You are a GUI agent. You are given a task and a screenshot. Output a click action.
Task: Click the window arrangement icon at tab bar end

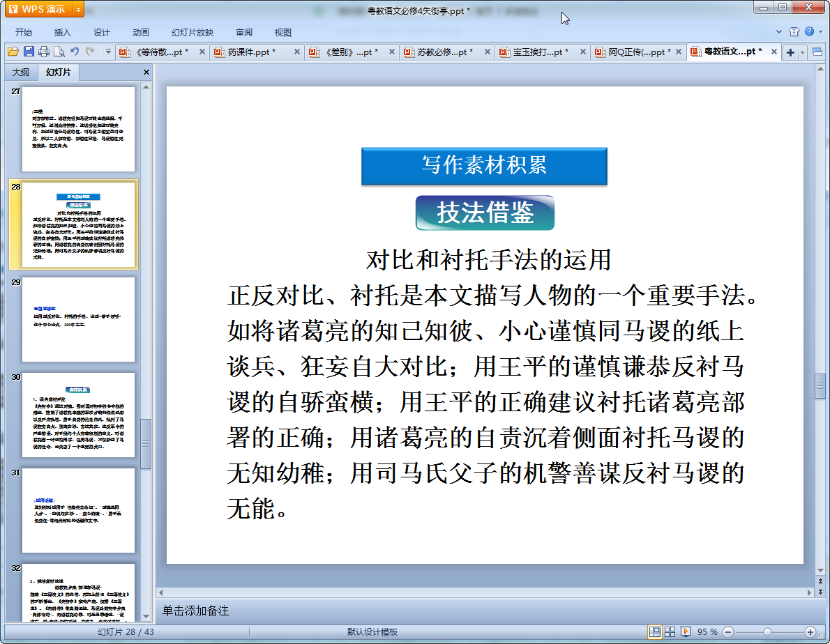(x=817, y=52)
